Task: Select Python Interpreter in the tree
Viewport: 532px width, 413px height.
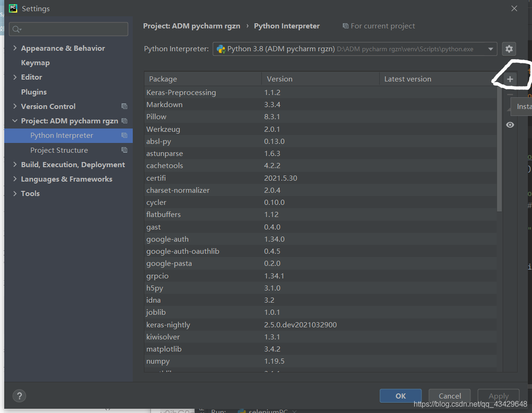Action: point(68,135)
